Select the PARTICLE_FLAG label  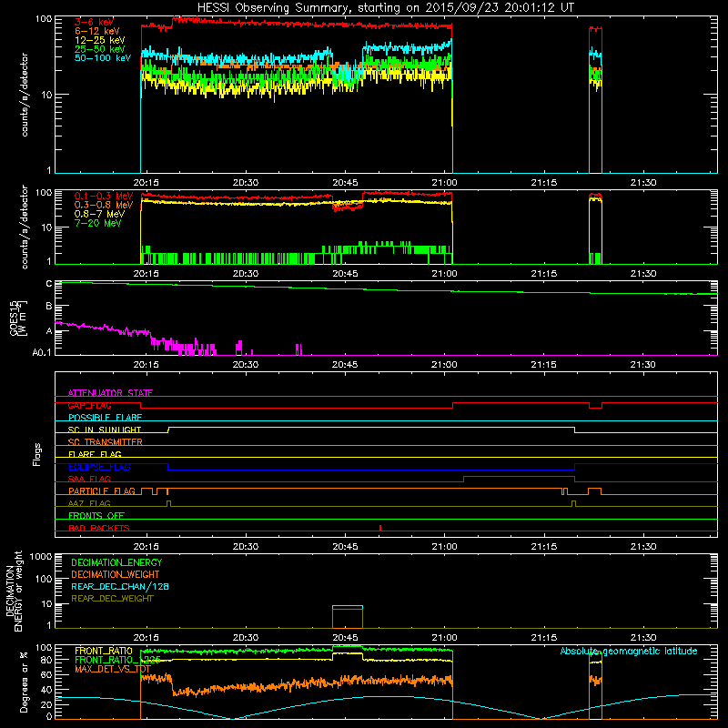(102, 490)
